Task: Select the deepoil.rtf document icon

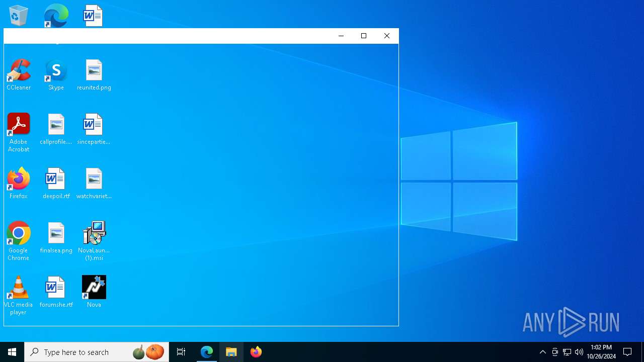Action: pos(56,183)
